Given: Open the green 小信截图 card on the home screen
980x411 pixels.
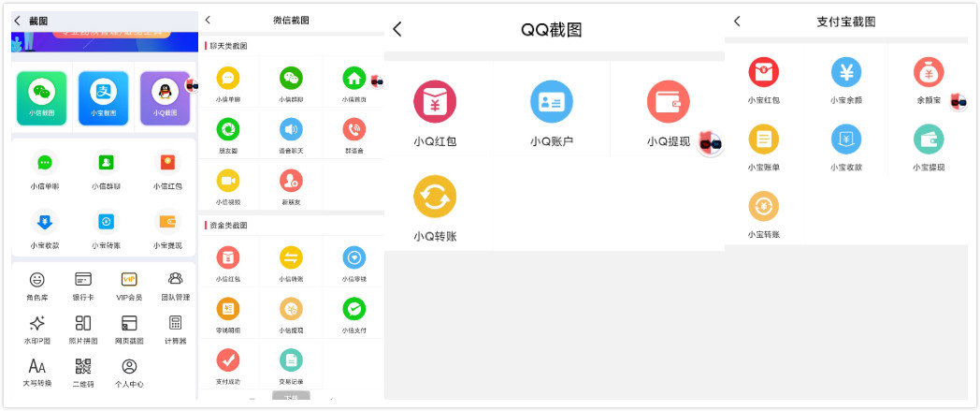Looking at the screenshot, I should [x=41, y=98].
